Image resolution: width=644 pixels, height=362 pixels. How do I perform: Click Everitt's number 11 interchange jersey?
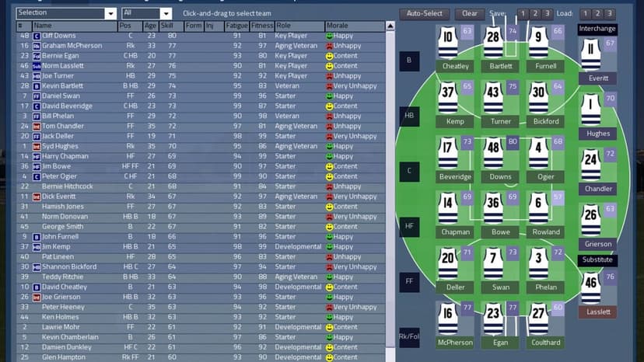pos(590,54)
